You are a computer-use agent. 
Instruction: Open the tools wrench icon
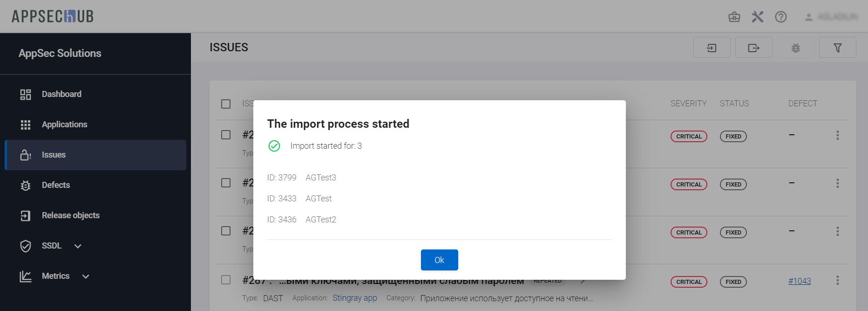757,17
